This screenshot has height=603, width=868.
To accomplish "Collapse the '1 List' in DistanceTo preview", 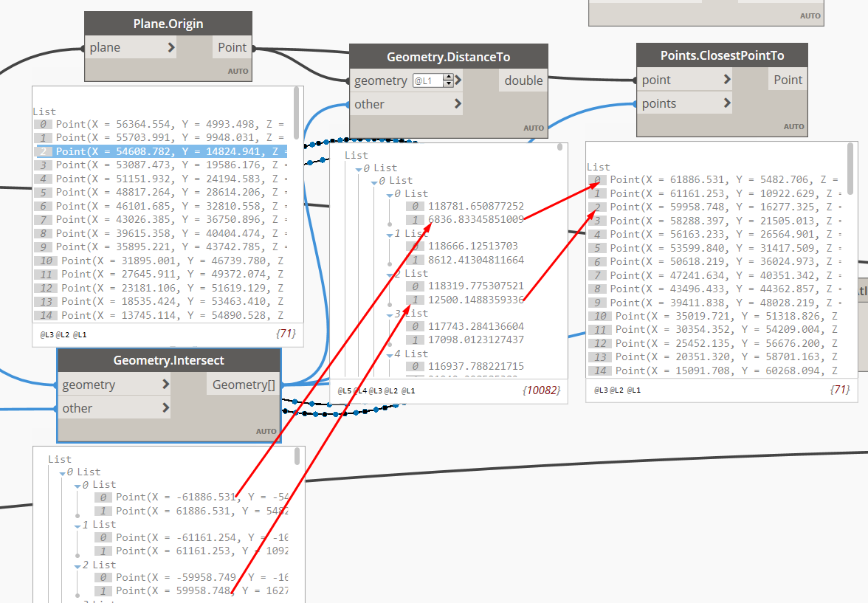I will point(388,233).
